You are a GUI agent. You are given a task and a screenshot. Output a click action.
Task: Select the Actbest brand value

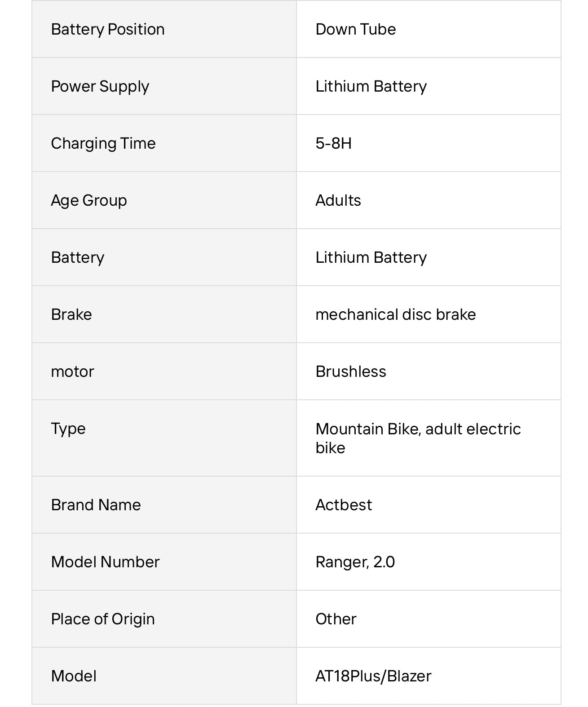[344, 505]
